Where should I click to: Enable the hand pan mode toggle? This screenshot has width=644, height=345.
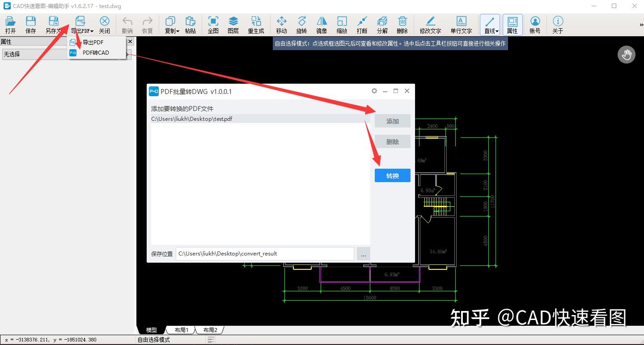click(x=626, y=54)
